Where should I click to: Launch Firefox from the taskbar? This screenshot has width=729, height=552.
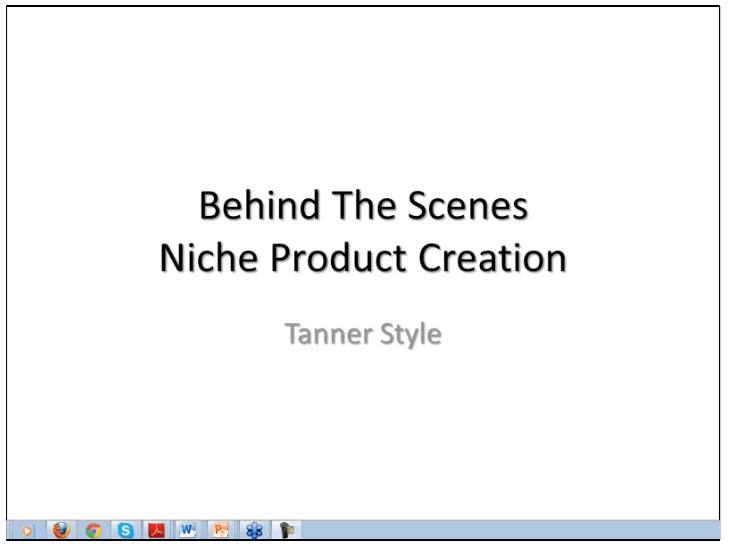click(61, 530)
